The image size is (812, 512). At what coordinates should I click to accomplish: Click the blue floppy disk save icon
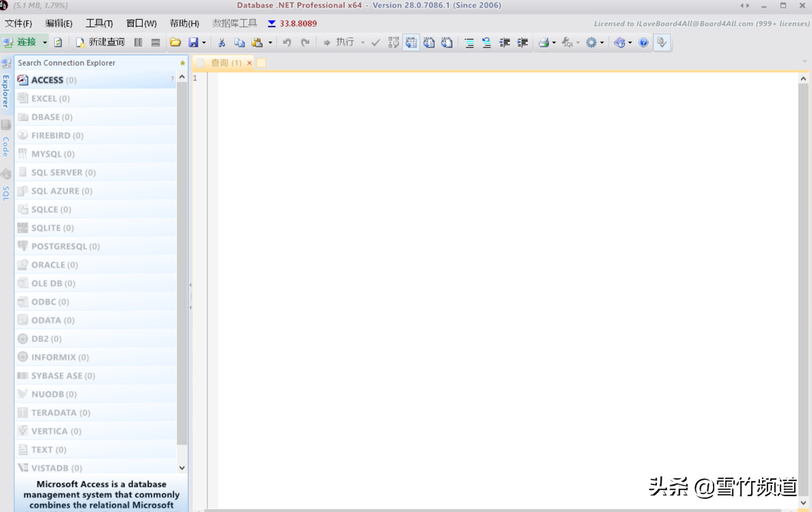pyautogui.click(x=193, y=43)
